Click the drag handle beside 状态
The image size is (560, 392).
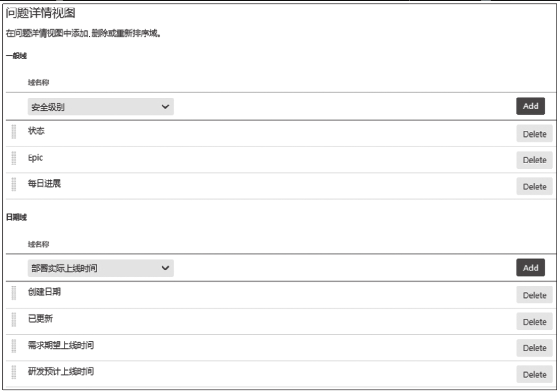coord(14,132)
